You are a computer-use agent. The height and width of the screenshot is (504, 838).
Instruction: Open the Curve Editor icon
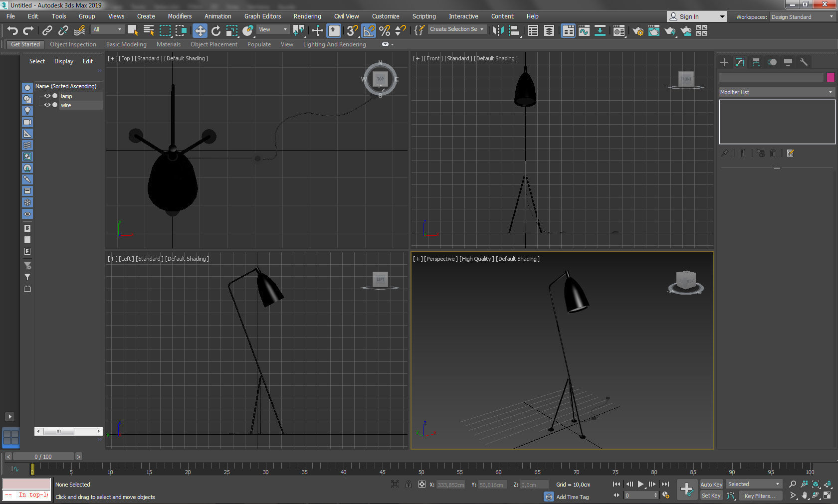coord(584,31)
